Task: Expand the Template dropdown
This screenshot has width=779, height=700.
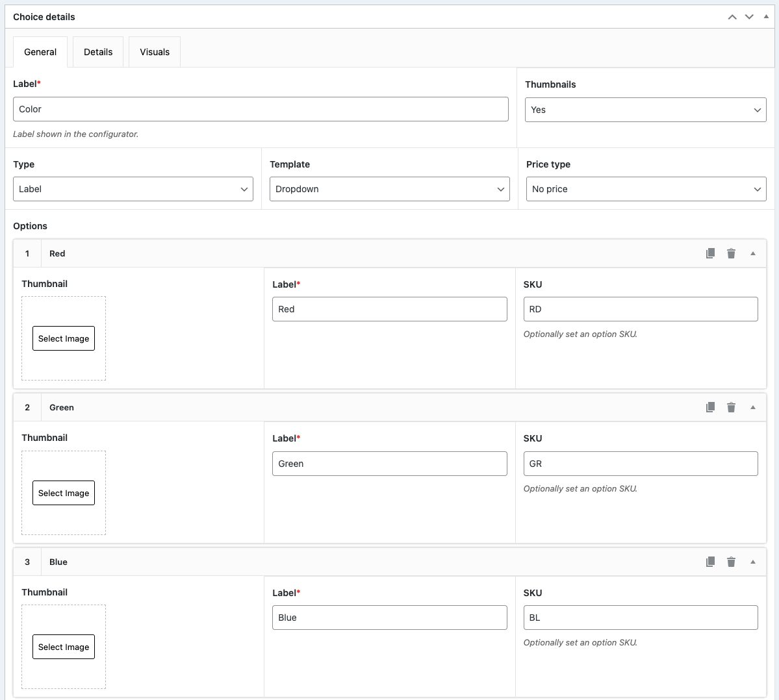Action: click(389, 189)
